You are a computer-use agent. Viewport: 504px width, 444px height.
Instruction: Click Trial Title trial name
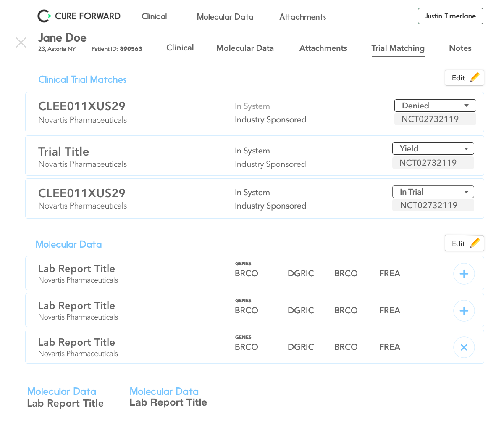(63, 151)
